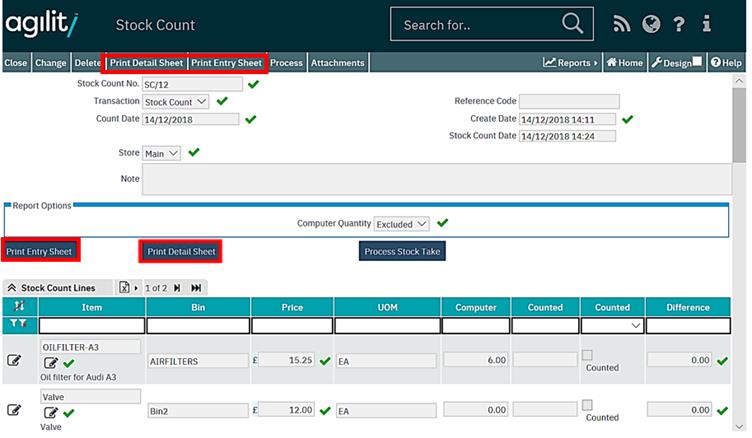Click Attachments in the toolbar
Screen dimensions: 752x438
337,62
